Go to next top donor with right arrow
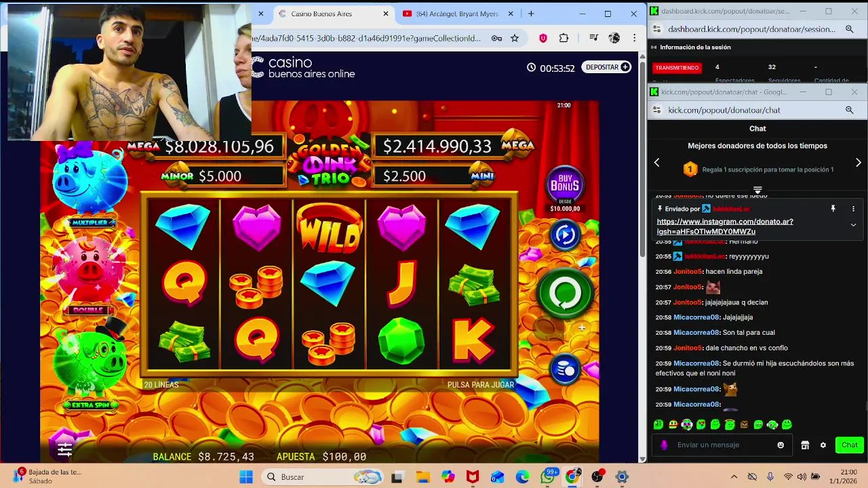 859,163
